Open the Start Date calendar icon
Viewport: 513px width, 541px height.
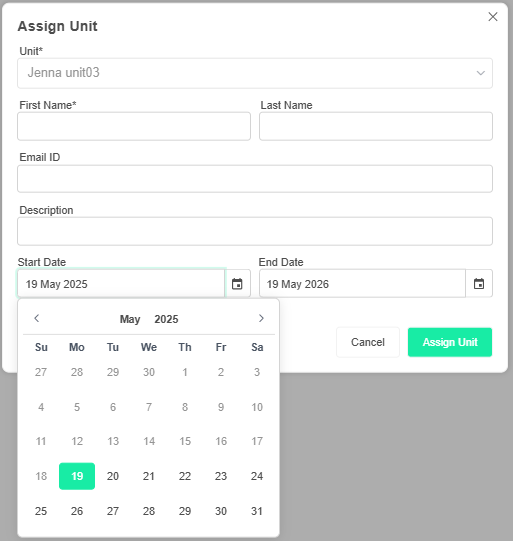coord(237,284)
